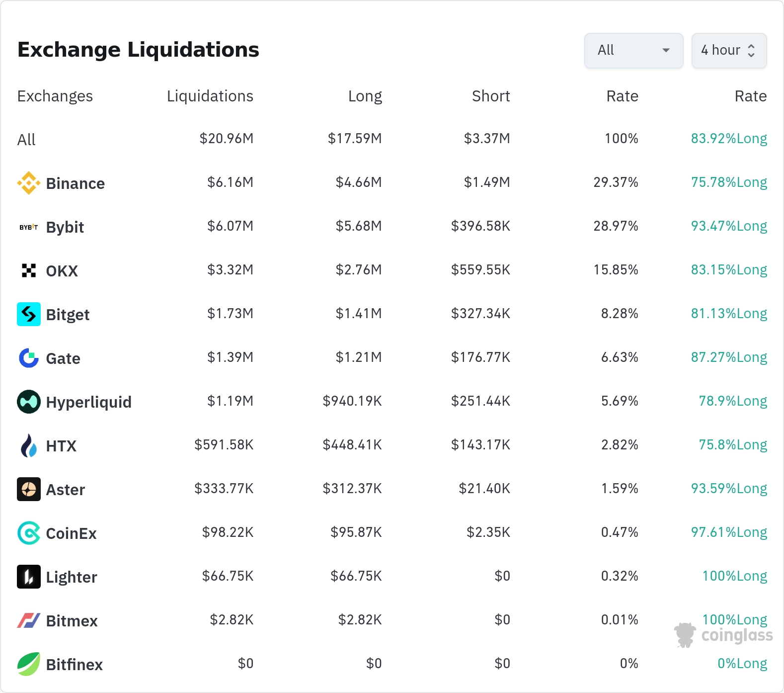Click the coinglass watermark logo
Screen dimensions: 784x693
click(x=724, y=635)
